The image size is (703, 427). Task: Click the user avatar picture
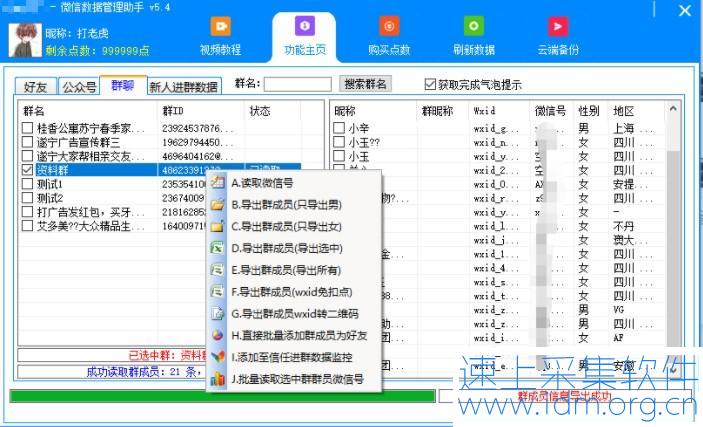click(25, 40)
